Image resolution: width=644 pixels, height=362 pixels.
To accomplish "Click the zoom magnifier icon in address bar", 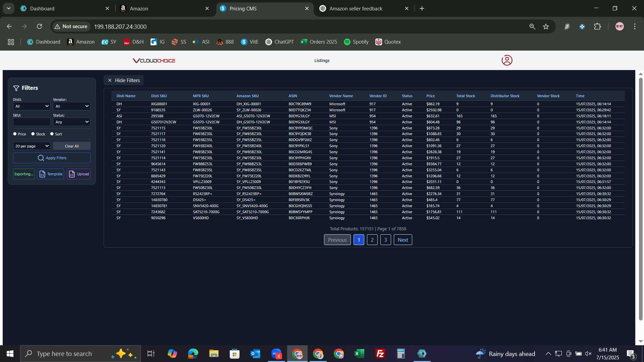I will click(532, 26).
